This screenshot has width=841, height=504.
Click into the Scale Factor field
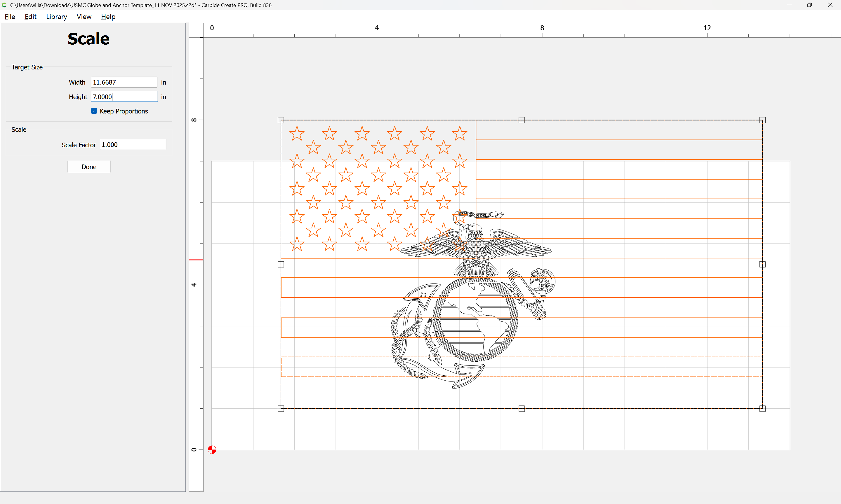pyautogui.click(x=133, y=145)
